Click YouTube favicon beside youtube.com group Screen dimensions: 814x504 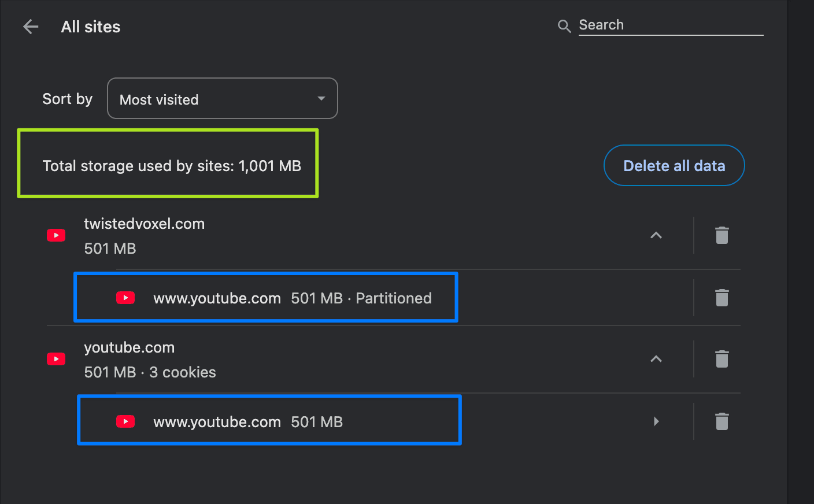click(x=56, y=359)
